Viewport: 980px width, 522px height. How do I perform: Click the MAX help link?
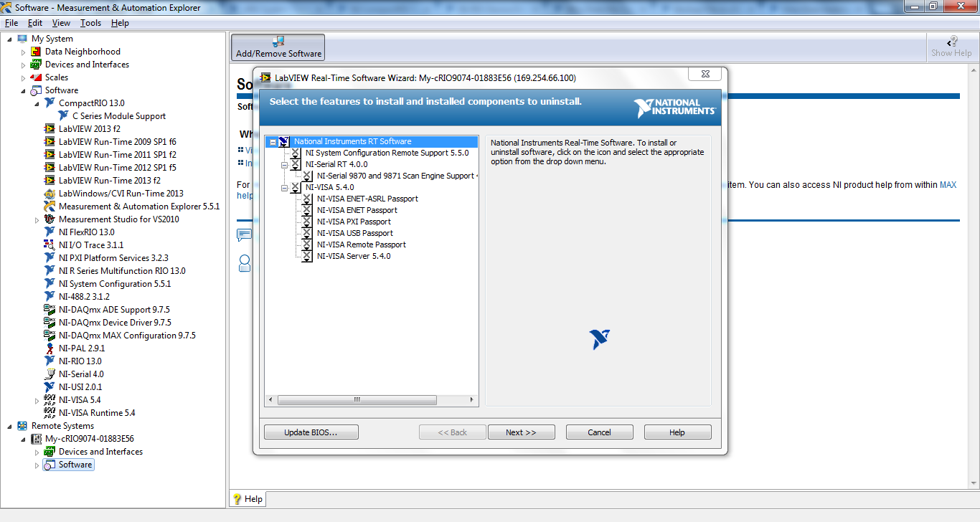(948, 185)
